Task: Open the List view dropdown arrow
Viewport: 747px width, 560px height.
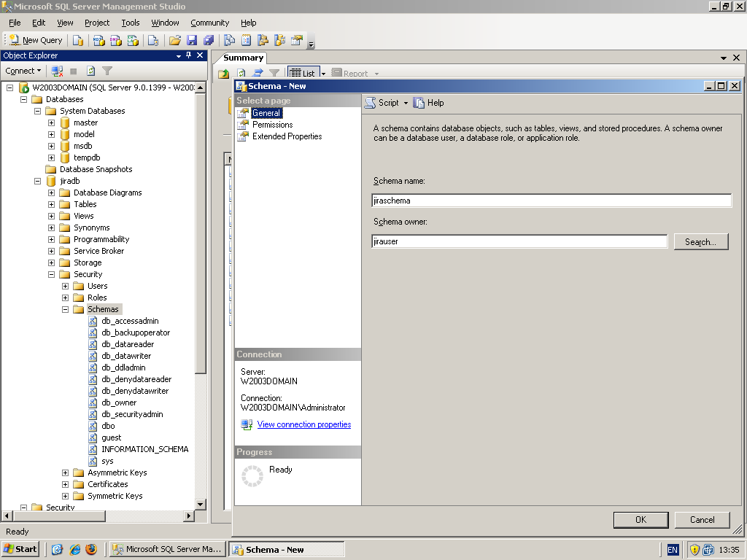Action: click(x=323, y=74)
